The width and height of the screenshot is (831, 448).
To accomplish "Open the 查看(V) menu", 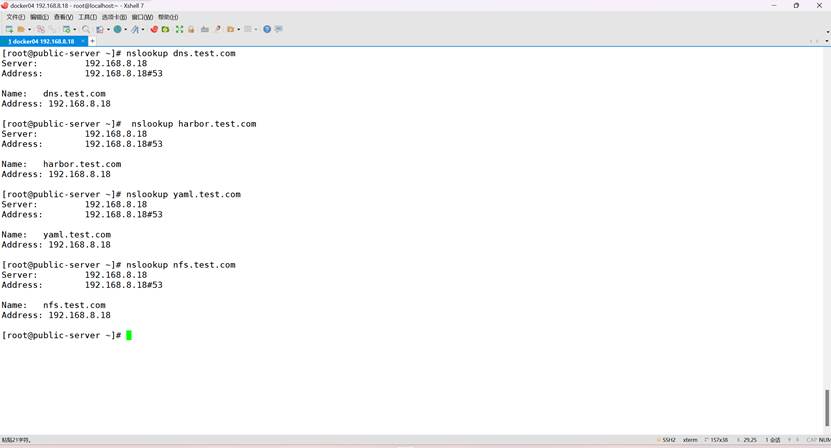I will (x=63, y=17).
